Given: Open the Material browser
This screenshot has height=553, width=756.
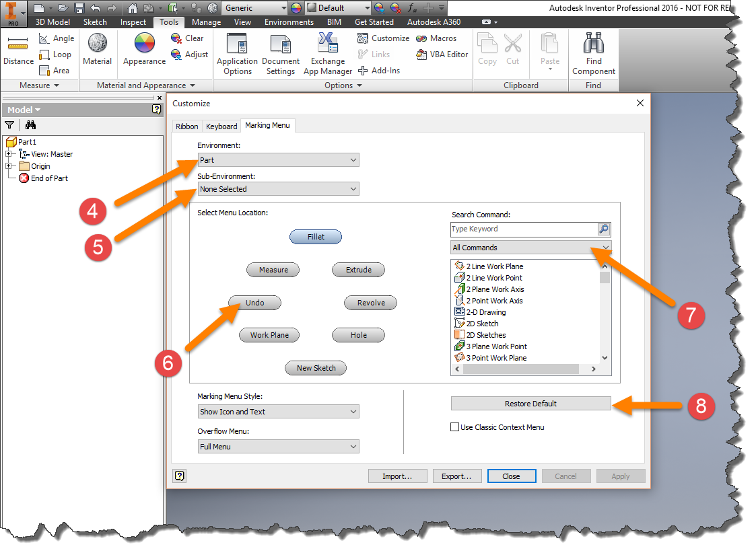Looking at the screenshot, I should point(98,49).
